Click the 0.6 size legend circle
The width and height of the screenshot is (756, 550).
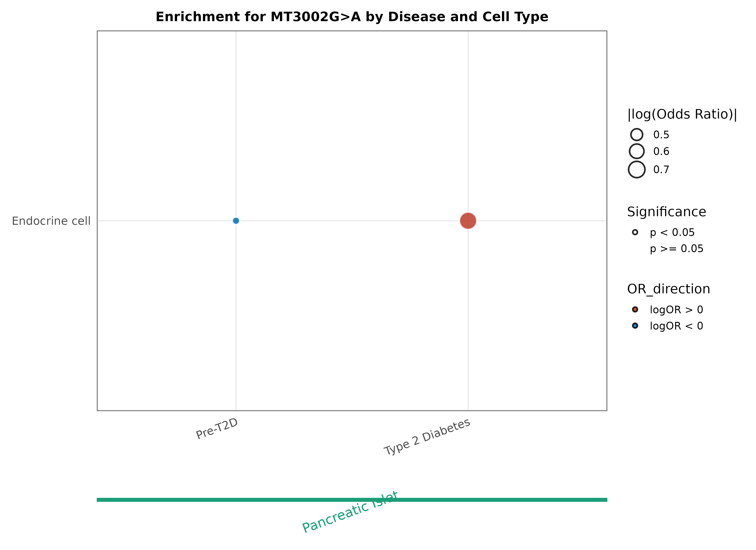point(637,151)
